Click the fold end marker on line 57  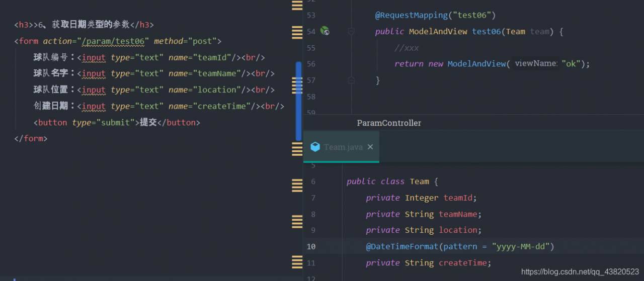point(351,80)
